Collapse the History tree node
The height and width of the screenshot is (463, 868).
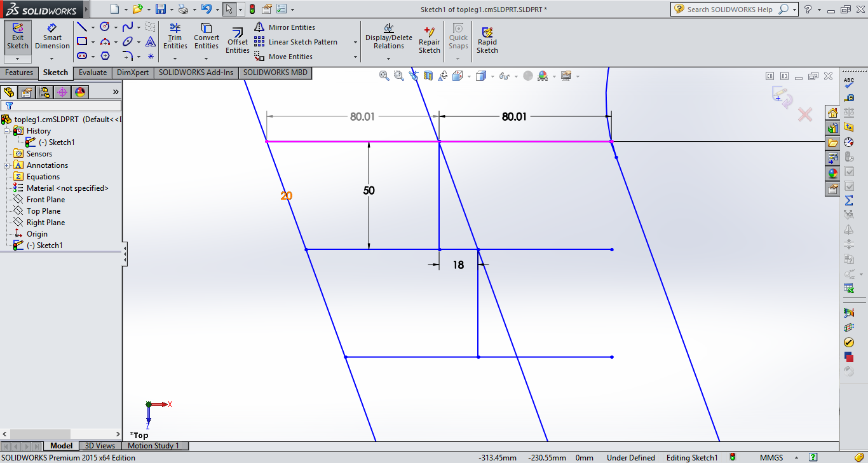tap(6, 130)
